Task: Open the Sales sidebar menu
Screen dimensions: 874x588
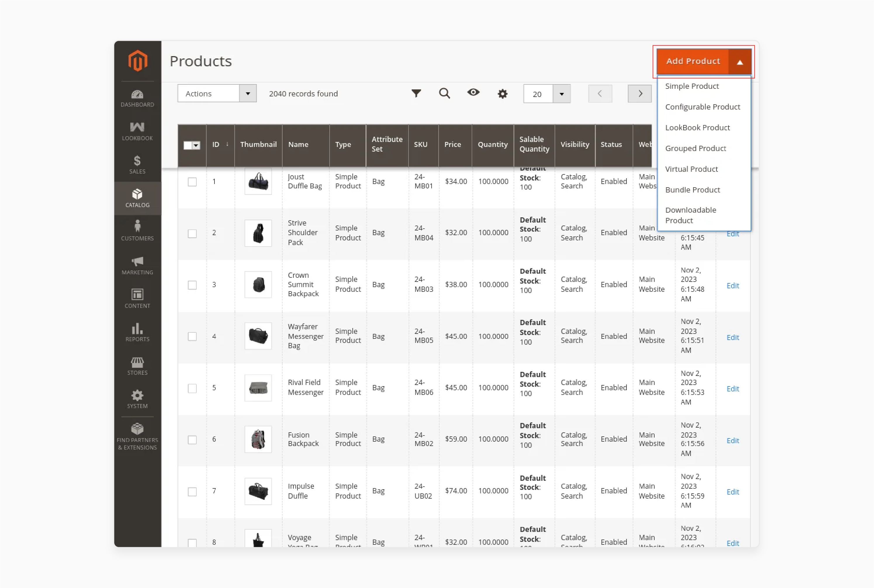Action: coord(137,165)
